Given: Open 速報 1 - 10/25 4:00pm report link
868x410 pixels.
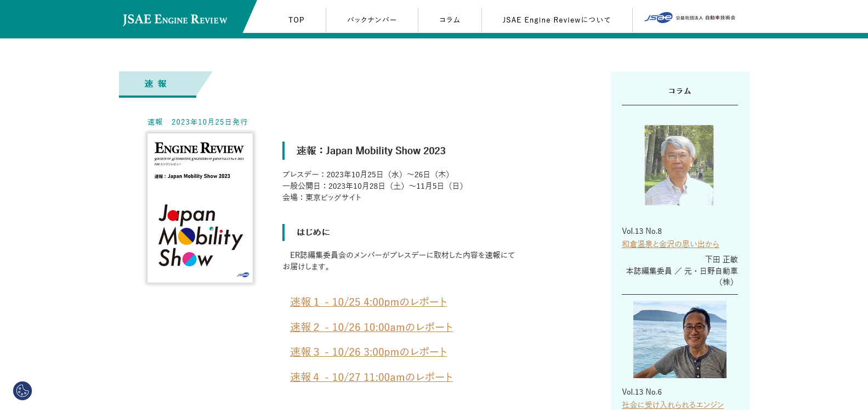Looking at the screenshot, I should point(368,302).
